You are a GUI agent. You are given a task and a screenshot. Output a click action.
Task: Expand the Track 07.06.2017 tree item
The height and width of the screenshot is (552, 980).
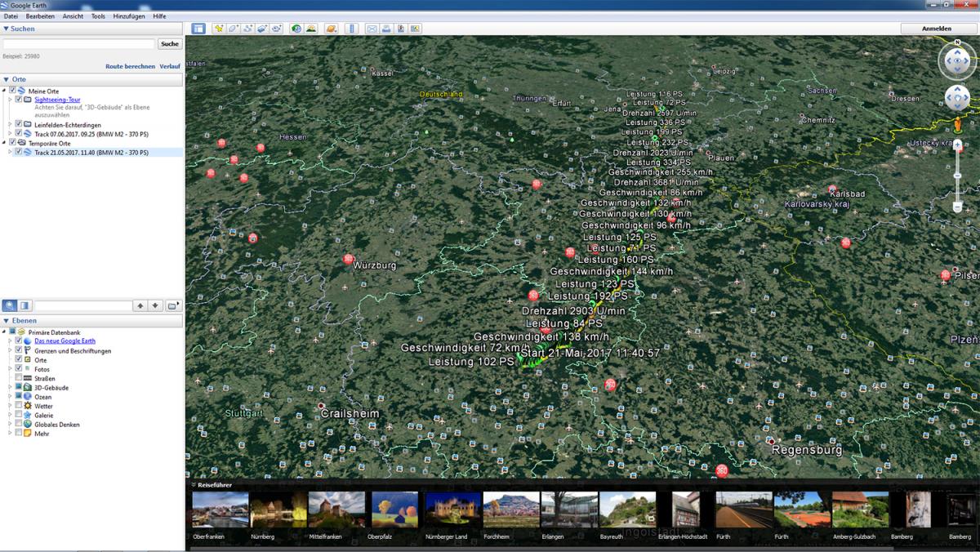click(11, 134)
